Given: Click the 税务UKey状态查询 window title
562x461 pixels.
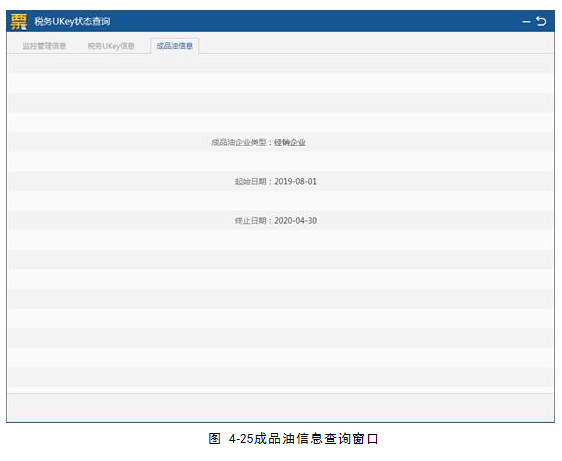Looking at the screenshot, I should click(x=72, y=21).
